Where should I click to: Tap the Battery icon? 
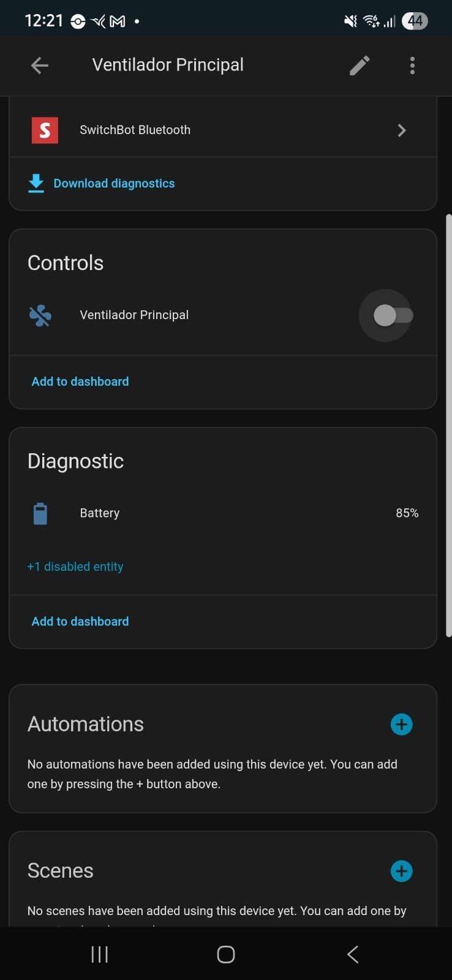(40, 513)
